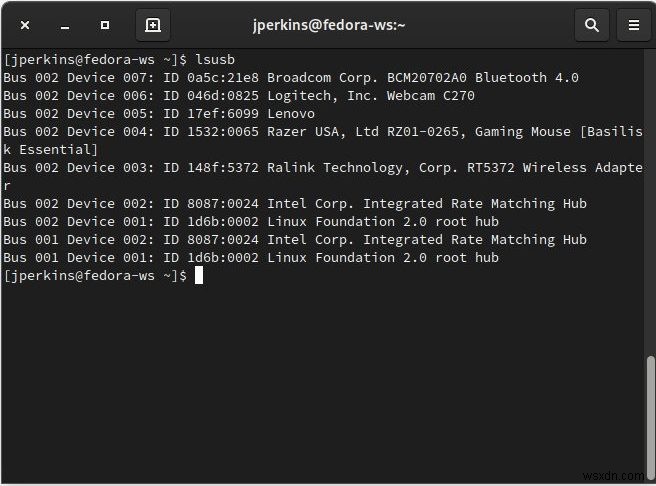
Task: Click ID 17ef:6099 value
Action: 223,113
